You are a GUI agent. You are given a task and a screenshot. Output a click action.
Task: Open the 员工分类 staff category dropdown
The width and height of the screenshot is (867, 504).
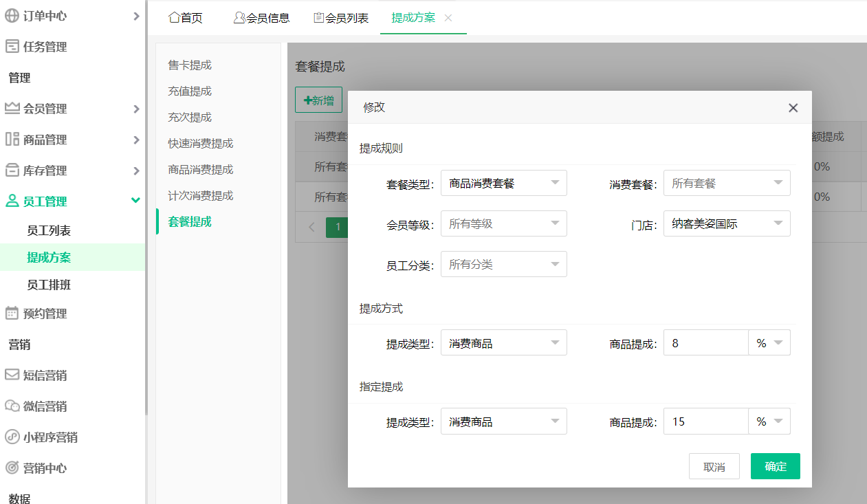pyautogui.click(x=503, y=264)
